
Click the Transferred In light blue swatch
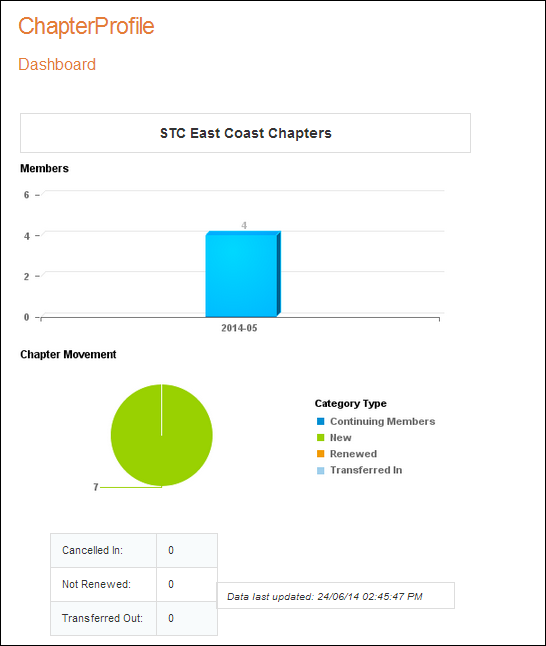[x=320, y=470]
